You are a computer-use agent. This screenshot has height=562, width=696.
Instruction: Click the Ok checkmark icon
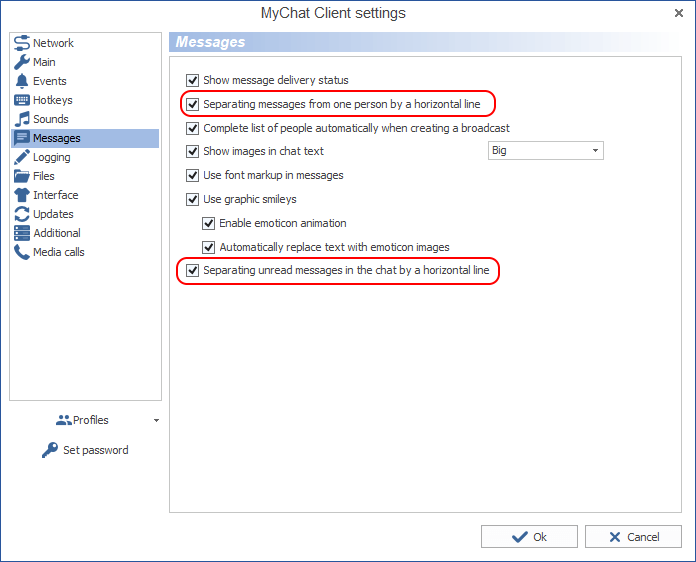tap(520, 537)
